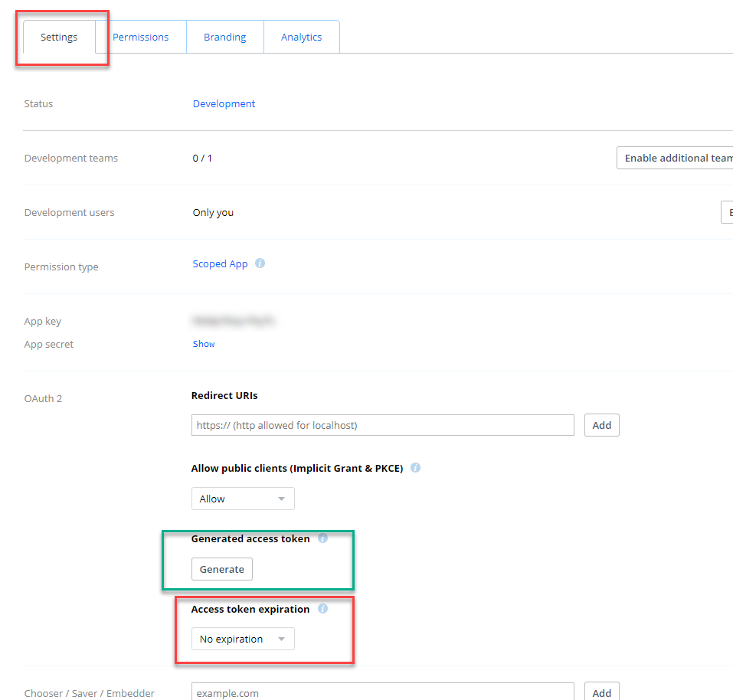
Task: Click the Redirect URIs input field
Action: (382, 425)
